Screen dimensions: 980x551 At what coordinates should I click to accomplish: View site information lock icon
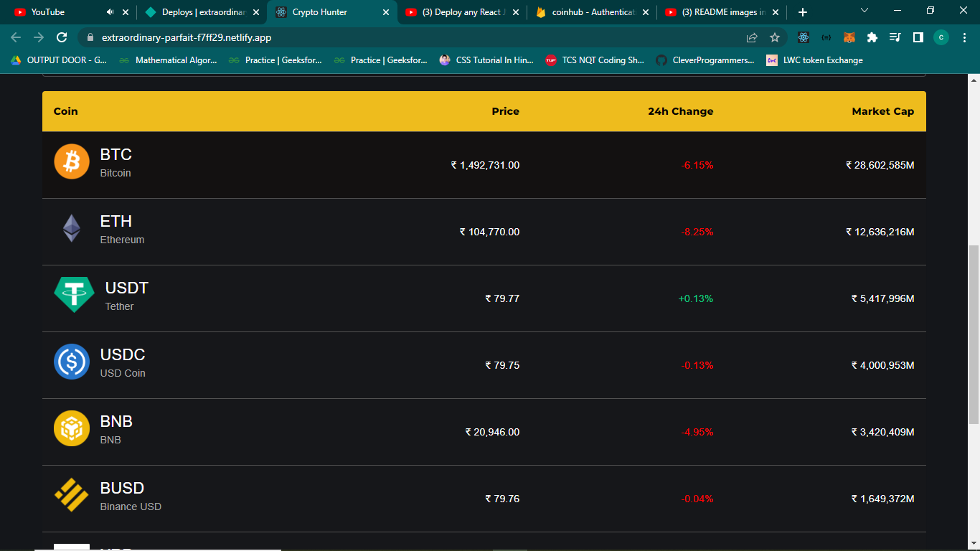coord(90,37)
